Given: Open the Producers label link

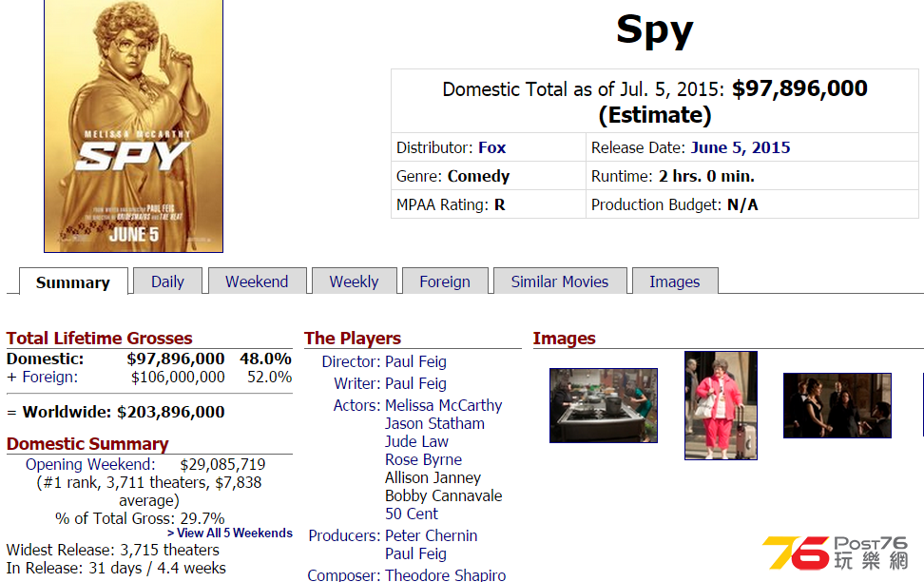Looking at the screenshot, I should point(345,535).
